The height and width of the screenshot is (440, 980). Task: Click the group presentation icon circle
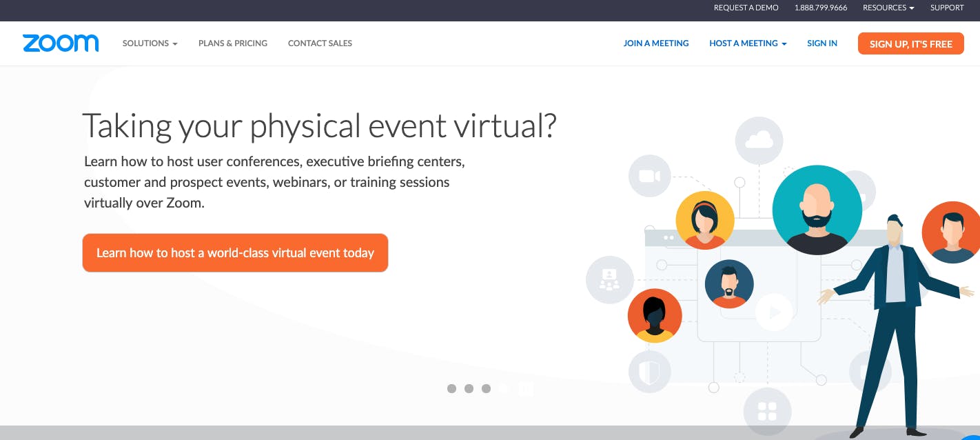609,279
